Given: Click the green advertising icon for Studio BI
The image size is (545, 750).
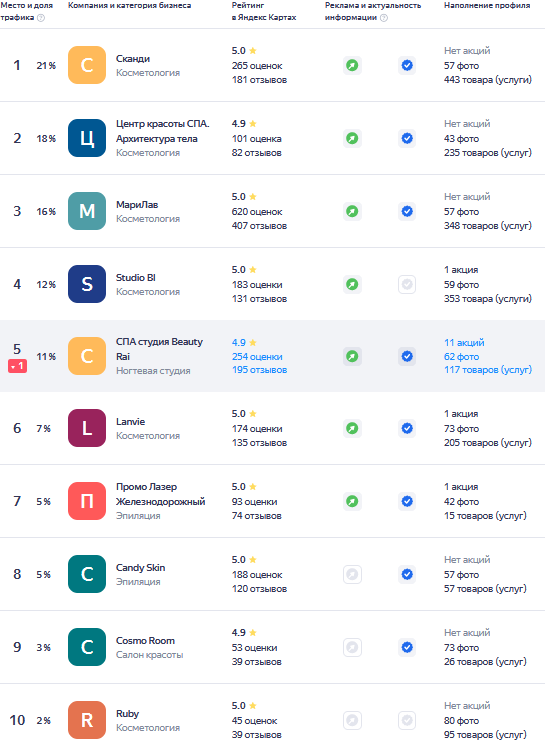Looking at the screenshot, I should coord(352,285).
